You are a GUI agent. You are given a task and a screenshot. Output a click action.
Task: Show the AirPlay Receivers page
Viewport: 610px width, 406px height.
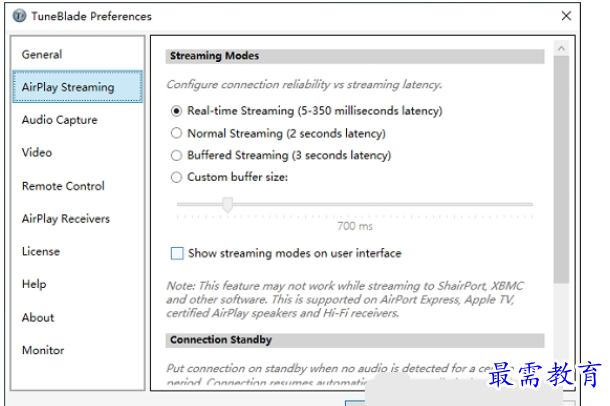point(78,219)
